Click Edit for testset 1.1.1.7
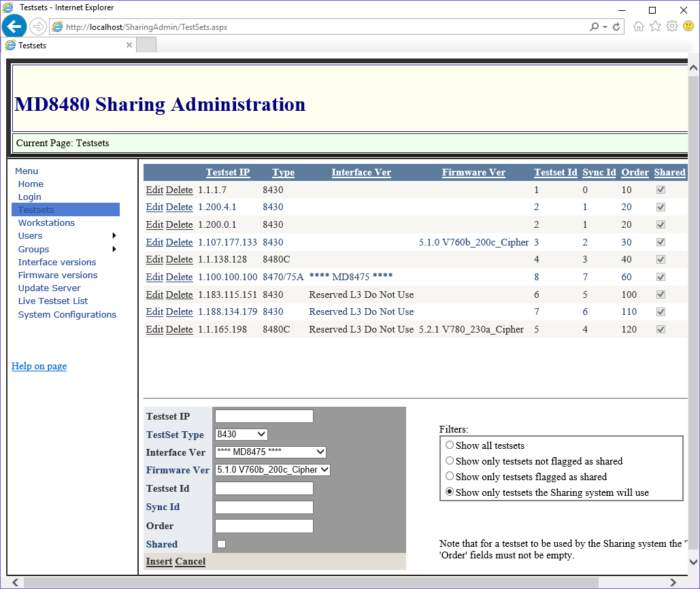 154,190
